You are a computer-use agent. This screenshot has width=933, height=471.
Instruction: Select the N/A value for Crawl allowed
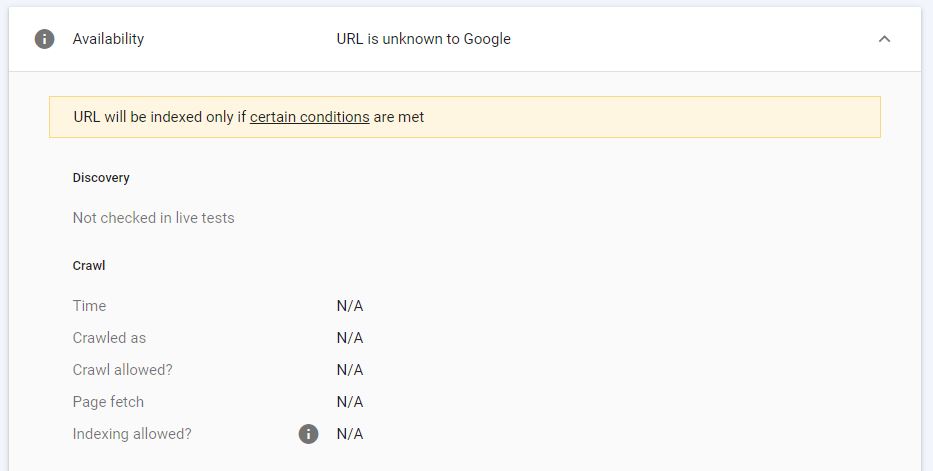pyautogui.click(x=350, y=370)
